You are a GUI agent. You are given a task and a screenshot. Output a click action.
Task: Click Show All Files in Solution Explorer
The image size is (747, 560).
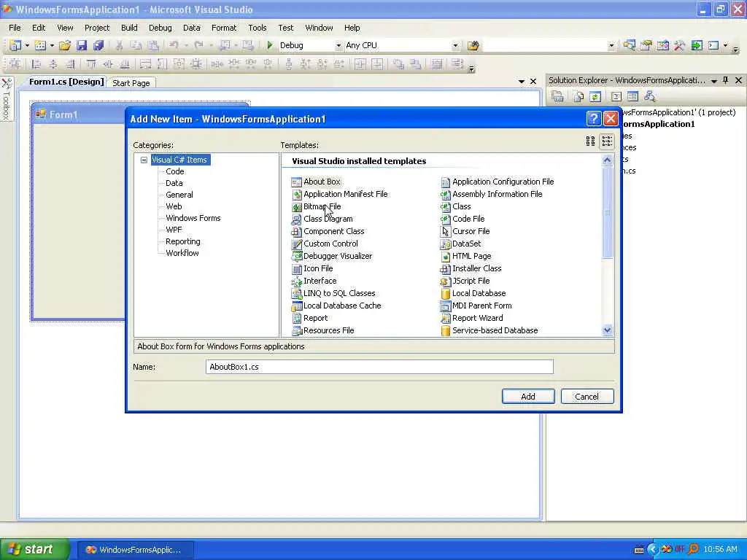coord(578,97)
